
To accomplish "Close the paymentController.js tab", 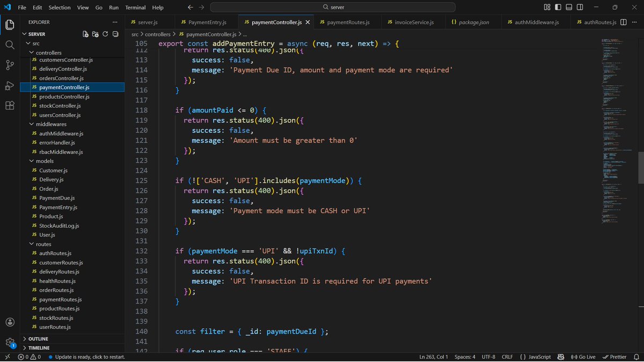I will [307, 22].
